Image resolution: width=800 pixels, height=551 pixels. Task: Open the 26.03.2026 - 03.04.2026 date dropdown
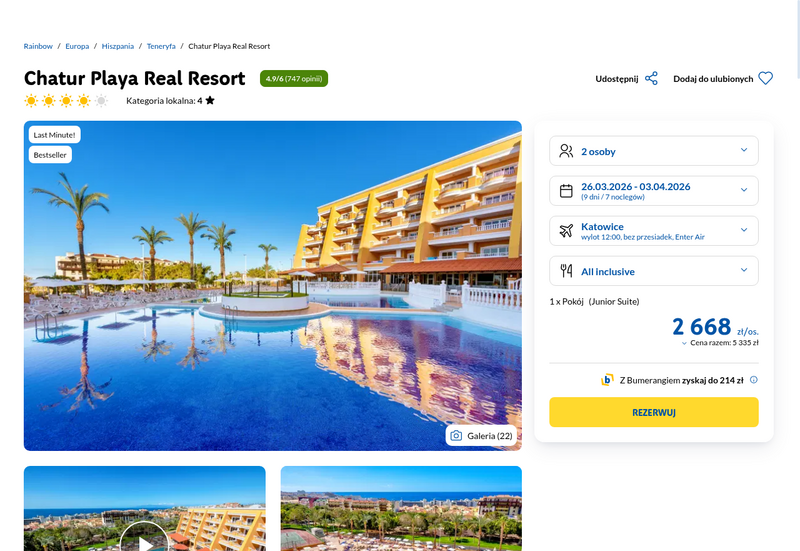coord(654,191)
